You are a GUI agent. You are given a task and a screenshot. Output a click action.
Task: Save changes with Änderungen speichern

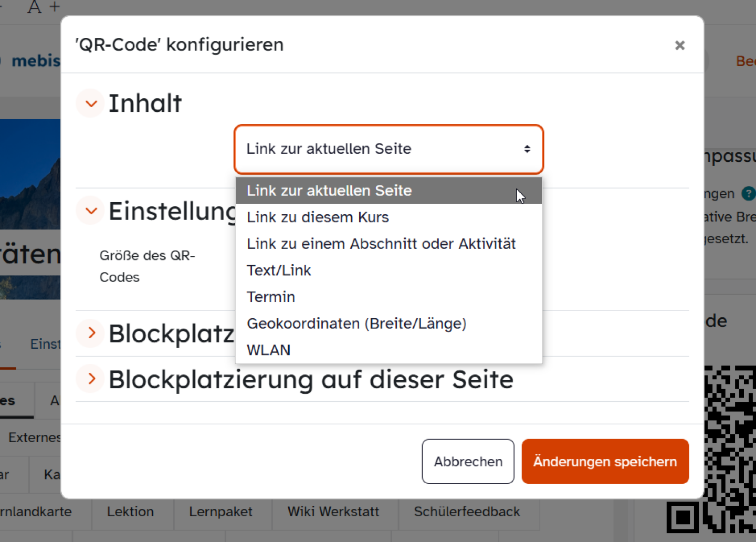605,461
